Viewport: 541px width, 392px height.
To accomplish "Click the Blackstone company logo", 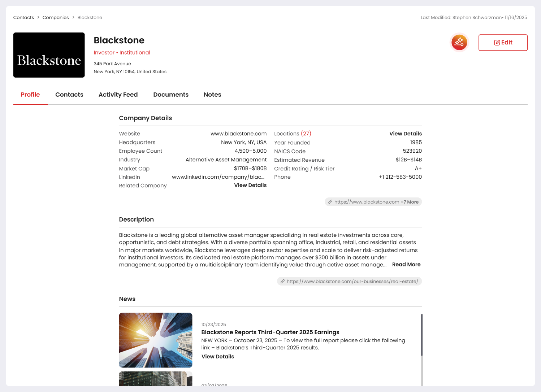I will pyautogui.click(x=49, y=55).
